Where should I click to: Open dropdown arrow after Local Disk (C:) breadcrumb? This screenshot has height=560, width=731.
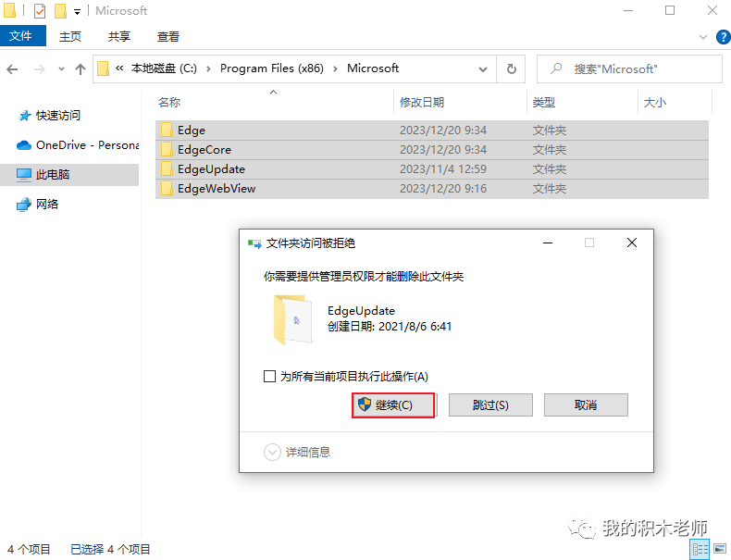208,69
